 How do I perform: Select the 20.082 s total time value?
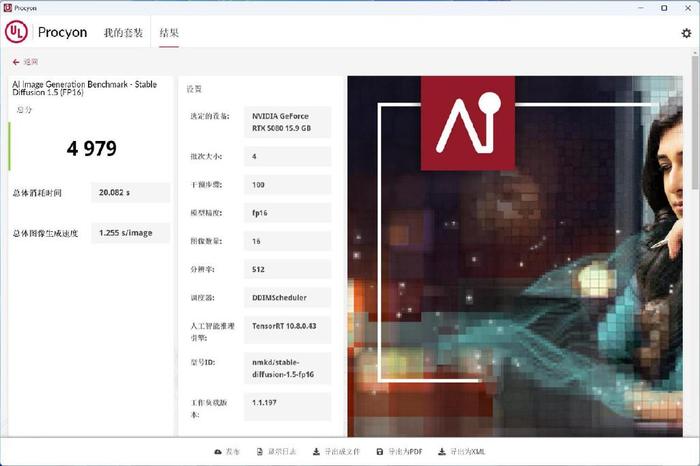click(130, 192)
